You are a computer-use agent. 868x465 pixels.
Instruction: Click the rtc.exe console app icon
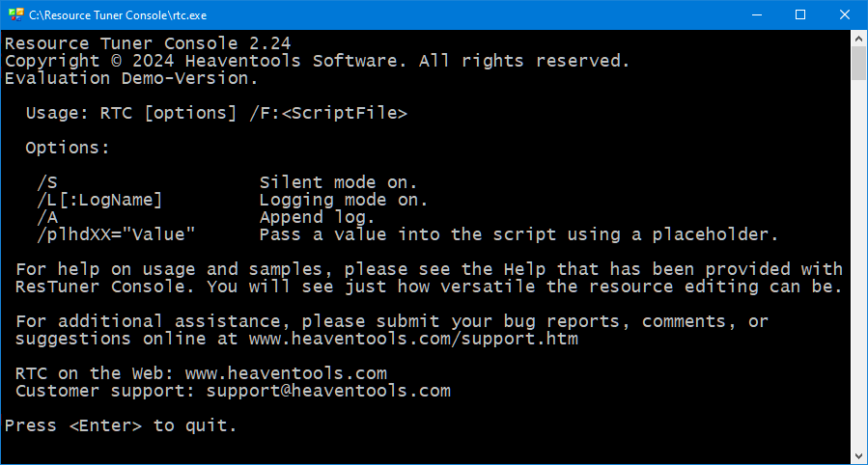pyautogui.click(x=16, y=14)
